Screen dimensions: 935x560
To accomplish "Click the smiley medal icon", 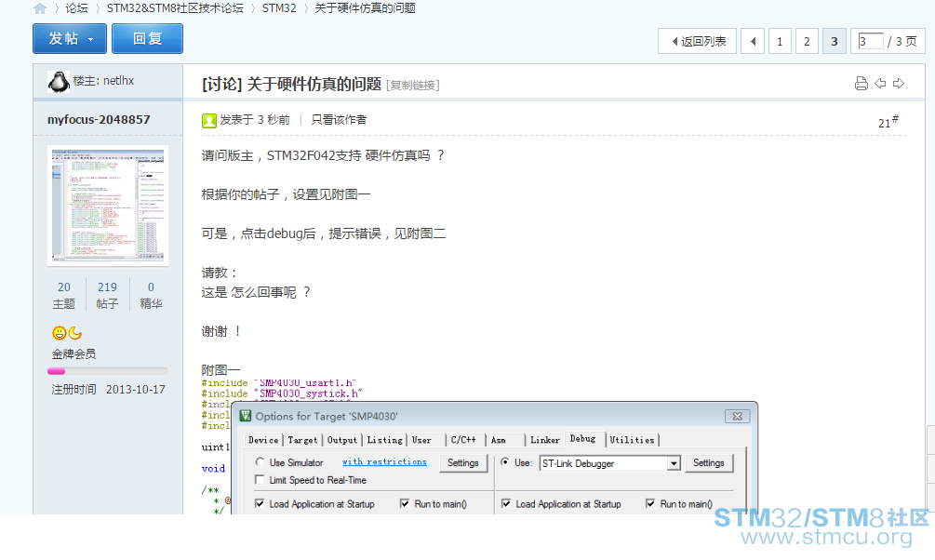I will point(59,333).
